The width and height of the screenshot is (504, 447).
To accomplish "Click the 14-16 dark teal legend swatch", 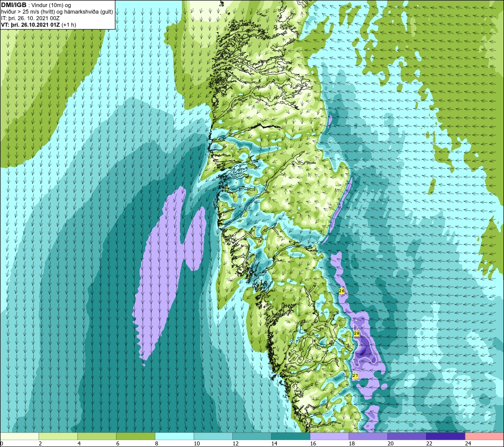I will click(291, 436).
